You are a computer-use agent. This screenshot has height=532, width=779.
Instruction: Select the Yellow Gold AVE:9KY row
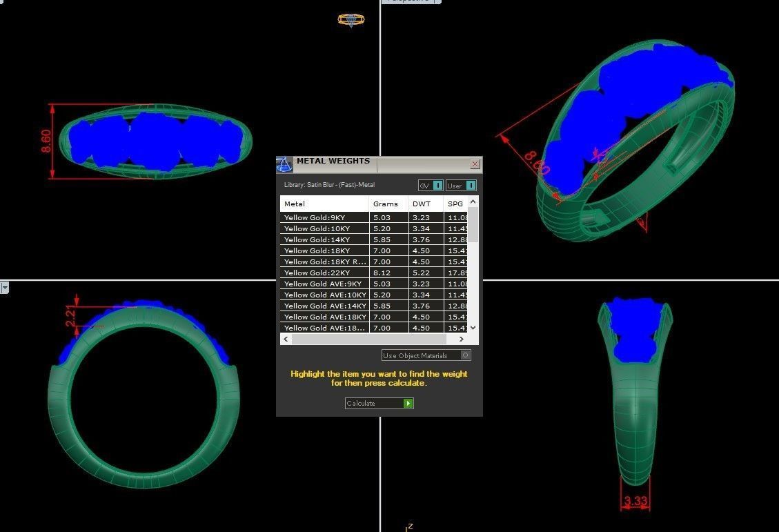click(373, 284)
